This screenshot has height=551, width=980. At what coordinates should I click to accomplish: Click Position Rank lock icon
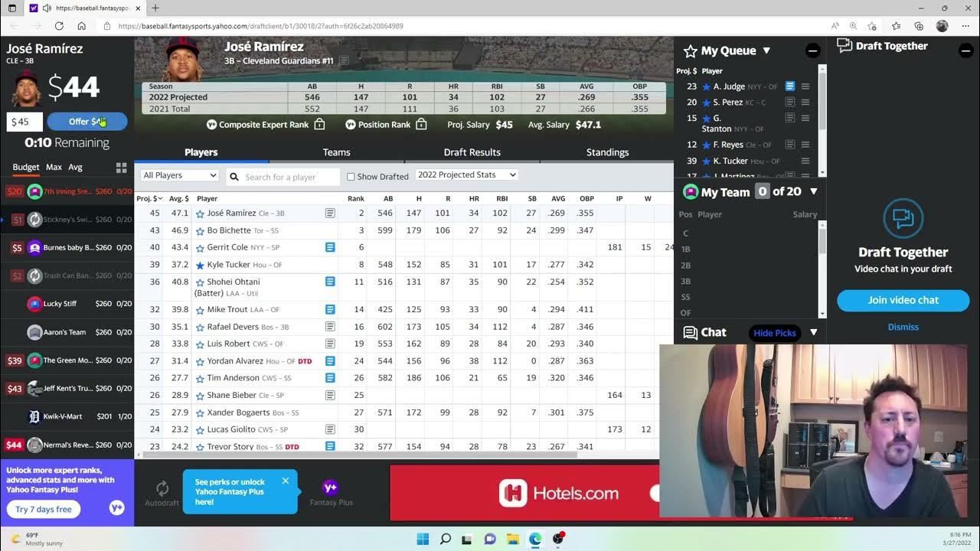pyautogui.click(x=421, y=124)
